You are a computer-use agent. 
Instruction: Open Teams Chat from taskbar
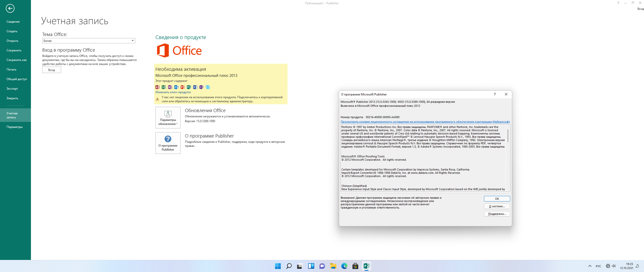(x=322, y=266)
